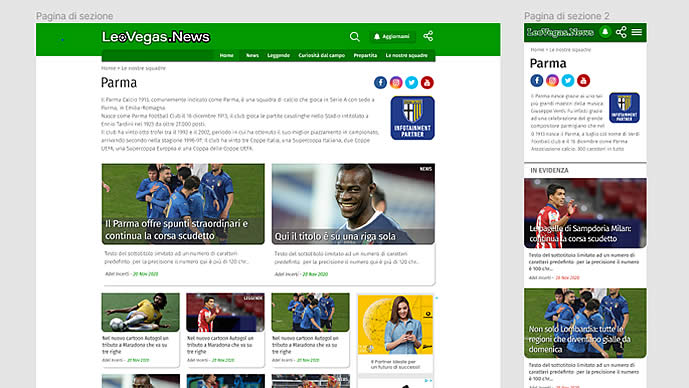689x388 pixels.
Task: Click the Pagina di sezione 2 label
Action: click(567, 16)
